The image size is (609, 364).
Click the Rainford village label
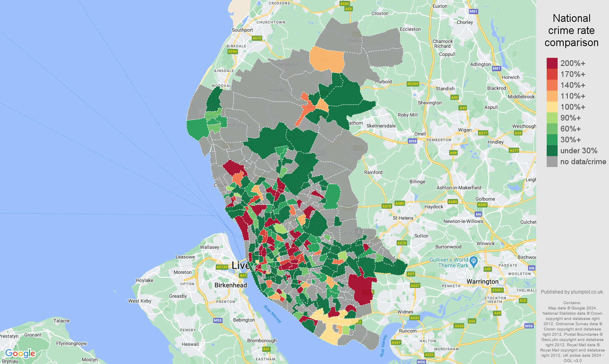coord(373,172)
